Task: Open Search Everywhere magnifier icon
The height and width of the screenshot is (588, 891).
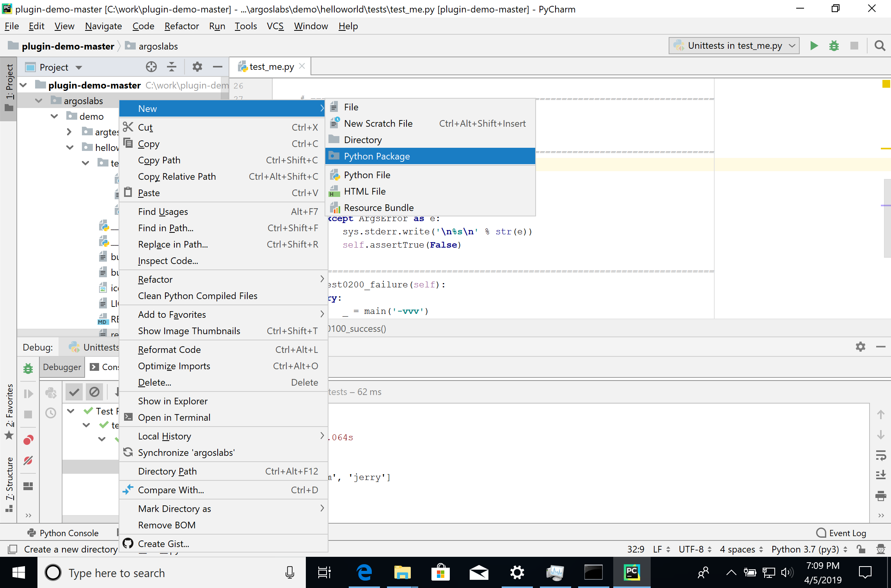Action: tap(880, 46)
